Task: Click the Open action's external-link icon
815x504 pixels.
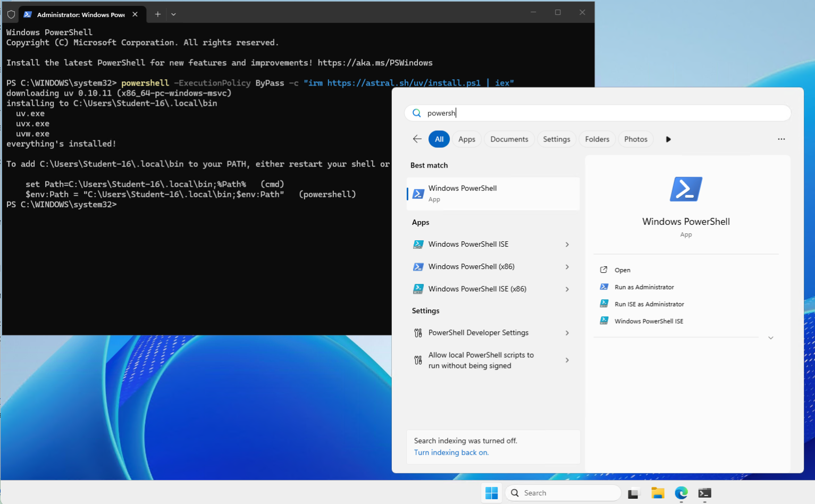Action: point(604,270)
